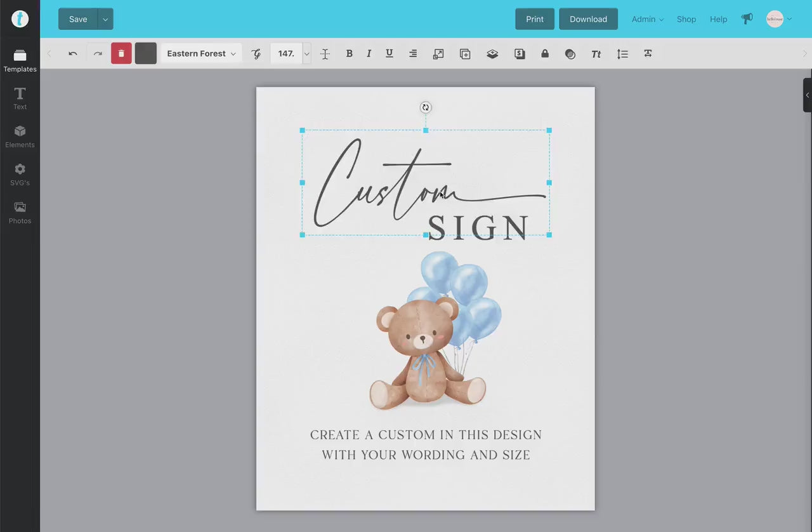Duplicate the selected element
Image resolution: width=812 pixels, height=532 pixels.
[465, 54]
